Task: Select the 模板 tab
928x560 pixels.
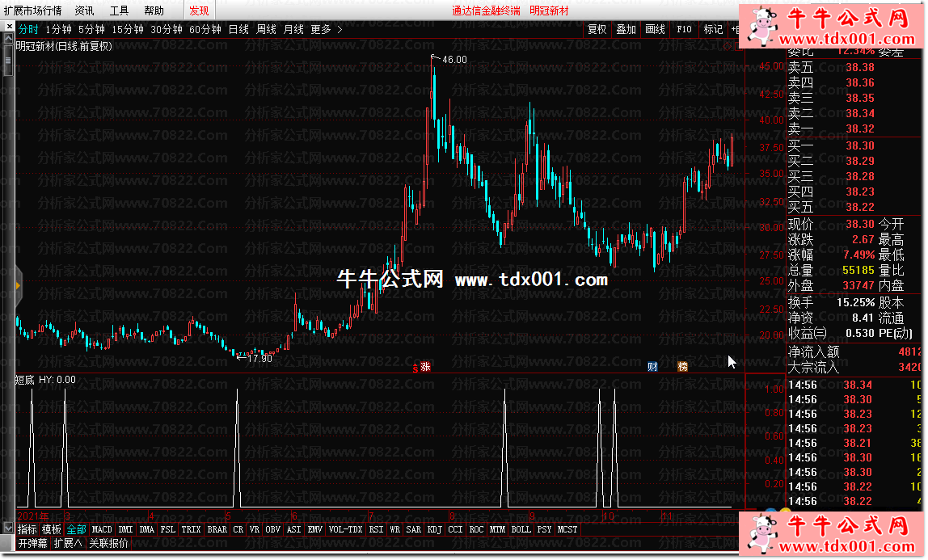Action: pyautogui.click(x=52, y=529)
